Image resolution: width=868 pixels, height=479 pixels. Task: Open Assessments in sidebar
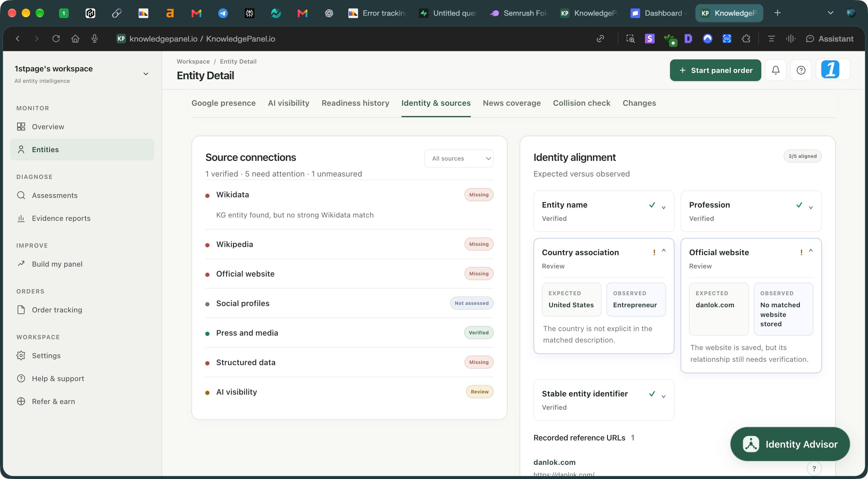tap(82, 196)
